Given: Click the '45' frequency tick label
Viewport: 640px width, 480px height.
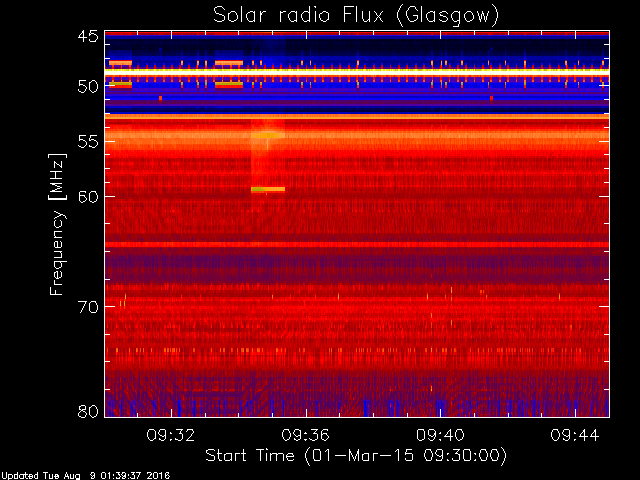Looking at the screenshot, I should tap(88, 36).
